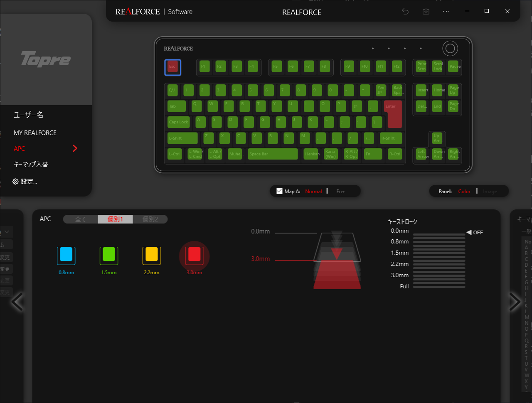This screenshot has height=403, width=532.
Task: Switch to the 個別1 APC tab
Action: 115,219
